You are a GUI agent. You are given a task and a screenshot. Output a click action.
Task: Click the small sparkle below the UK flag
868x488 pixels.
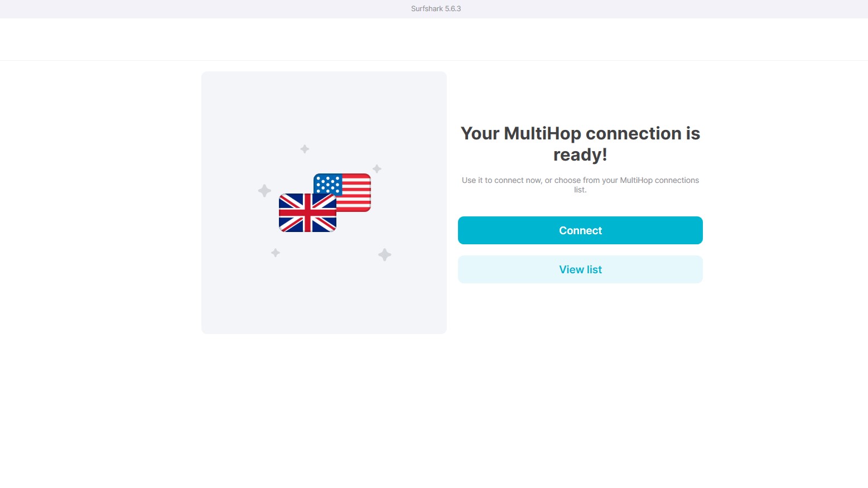point(276,253)
